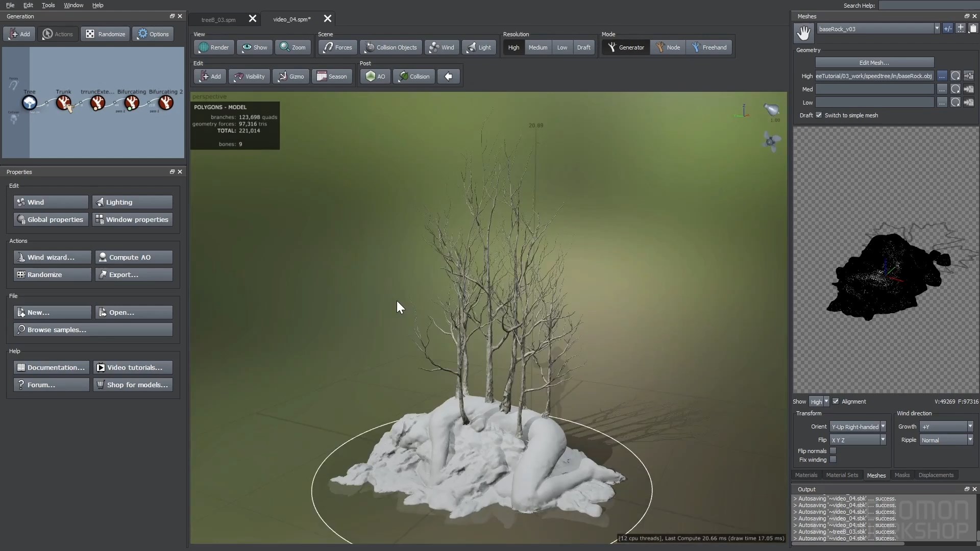
Task: Open the Wind Wizard
Action: point(51,257)
